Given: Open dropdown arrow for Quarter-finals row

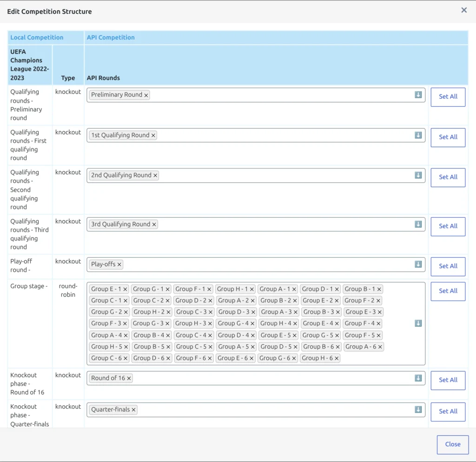Looking at the screenshot, I should point(418,409).
